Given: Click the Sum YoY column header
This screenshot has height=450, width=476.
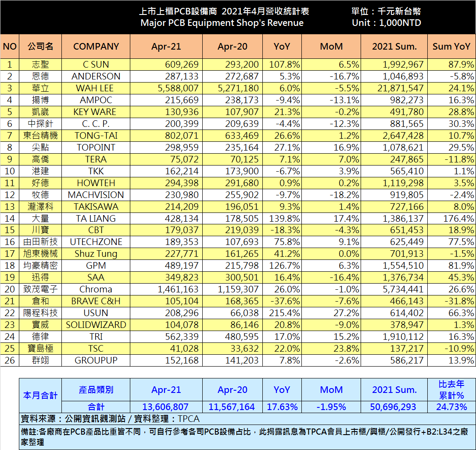Looking at the screenshot, I should click(451, 46).
